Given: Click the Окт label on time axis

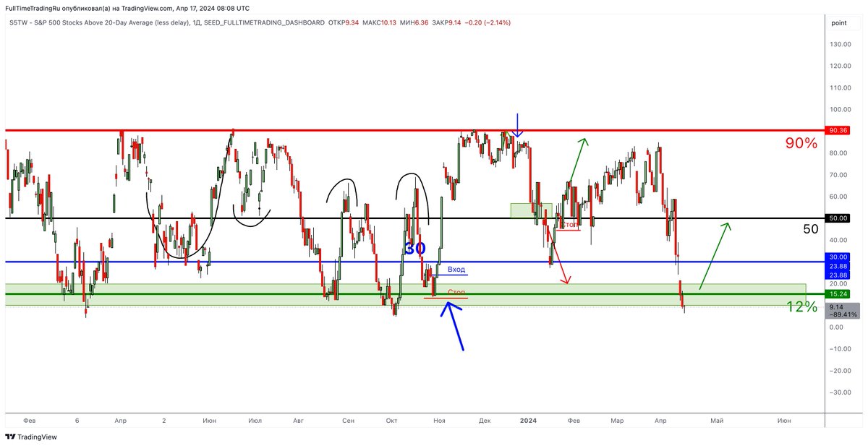Looking at the screenshot, I should click(x=392, y=420).
